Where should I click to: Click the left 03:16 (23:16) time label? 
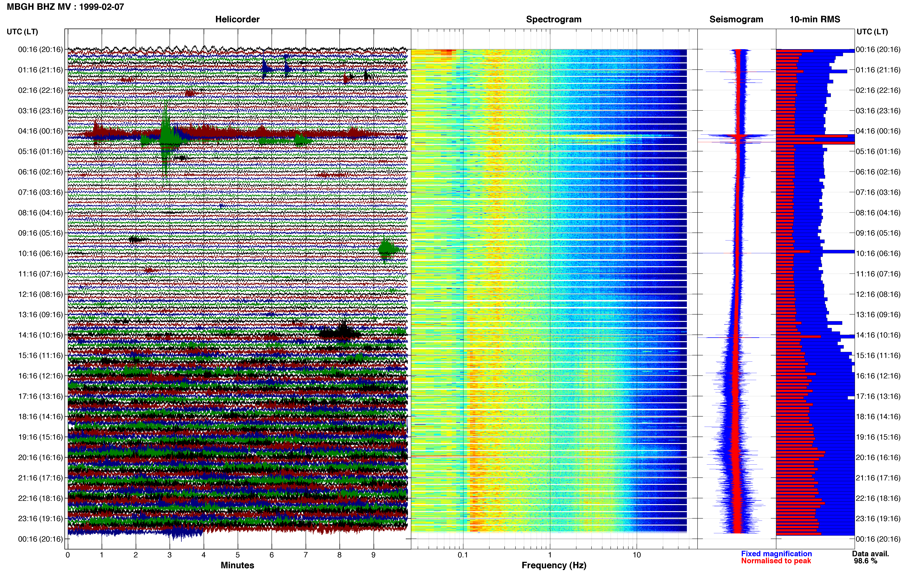pyautogui.click(x=41, y=111)
